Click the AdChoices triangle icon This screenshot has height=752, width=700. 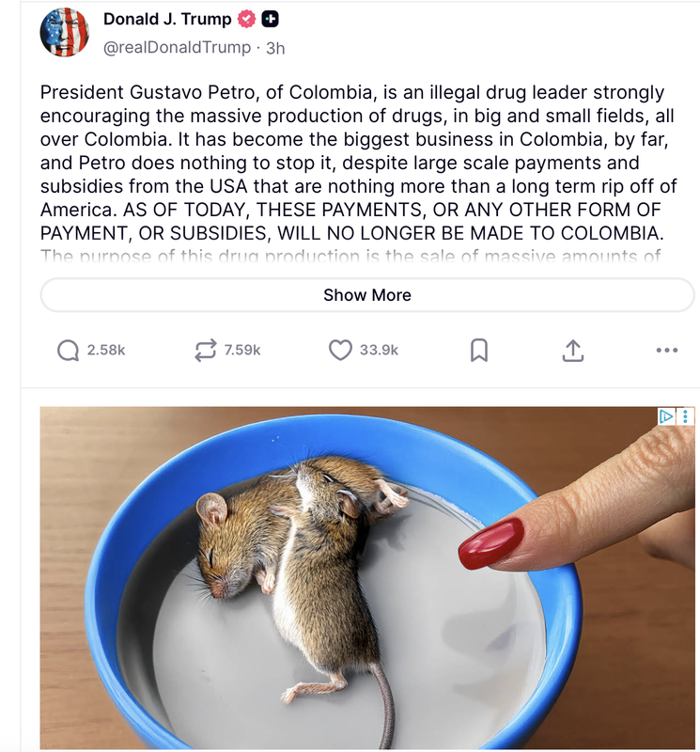(666, 415)
